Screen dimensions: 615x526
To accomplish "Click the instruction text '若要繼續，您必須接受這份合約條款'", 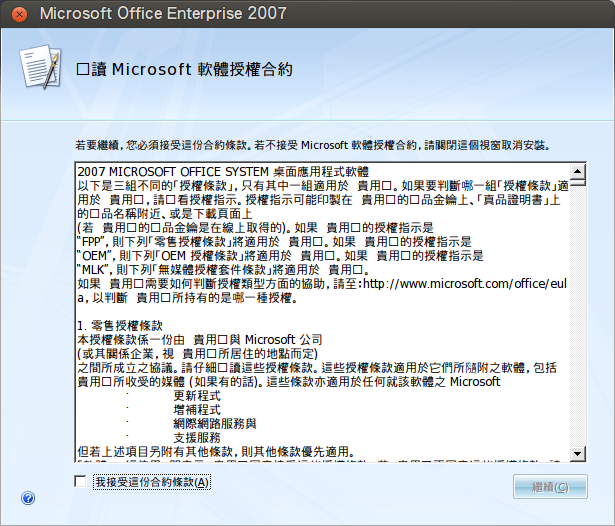I will pyautogui.click(x=161, y=146).
